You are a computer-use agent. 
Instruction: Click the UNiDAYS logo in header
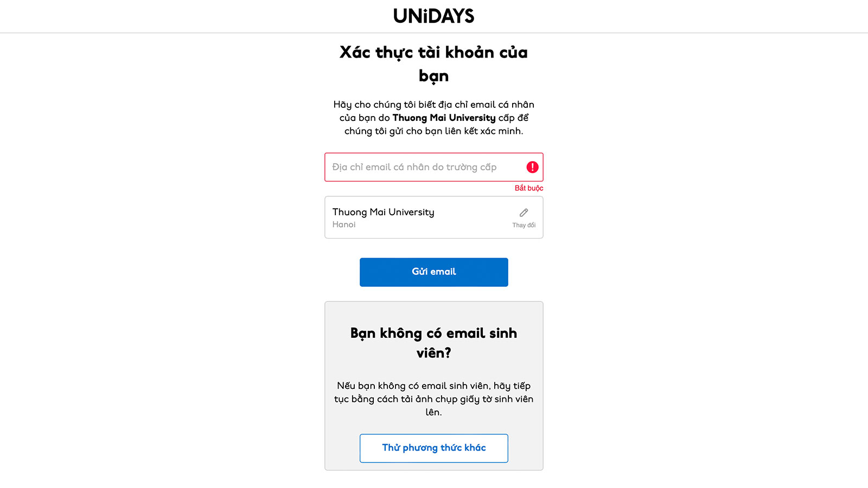tap(433, 16)
